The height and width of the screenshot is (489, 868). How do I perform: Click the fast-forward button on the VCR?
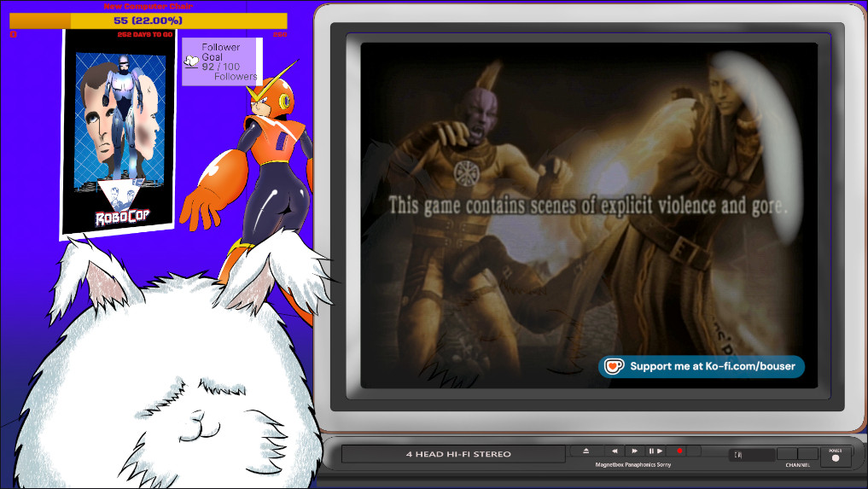click(x=634, y=451)
